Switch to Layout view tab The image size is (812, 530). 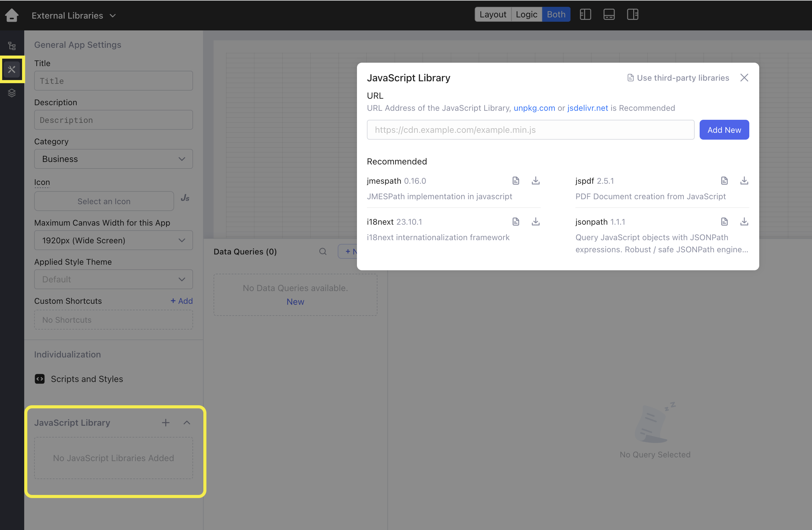[x=493, y=14]
